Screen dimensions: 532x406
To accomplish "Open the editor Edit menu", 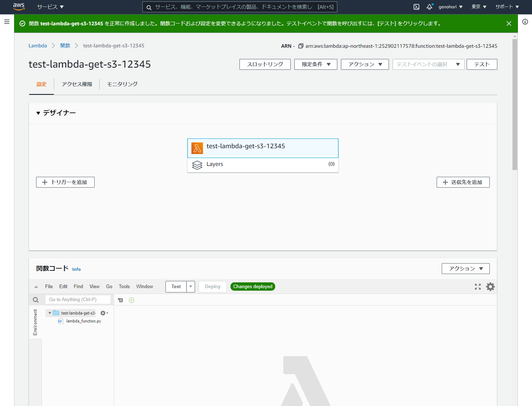I will [63, 287].
